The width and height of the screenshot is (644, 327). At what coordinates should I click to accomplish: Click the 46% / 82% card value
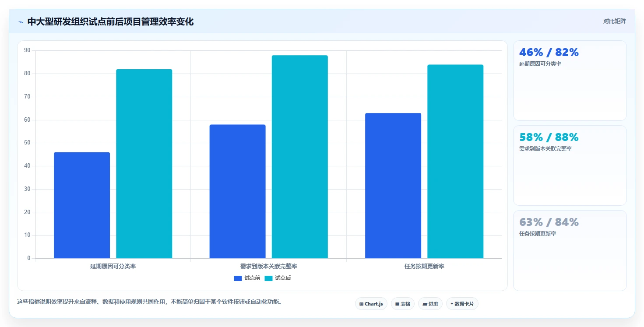(549, 53)
